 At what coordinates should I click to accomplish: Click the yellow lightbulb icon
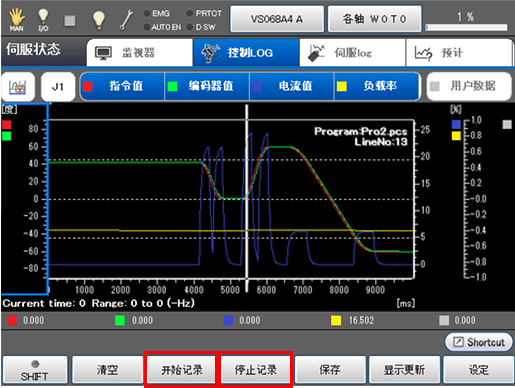coord(98,20)
